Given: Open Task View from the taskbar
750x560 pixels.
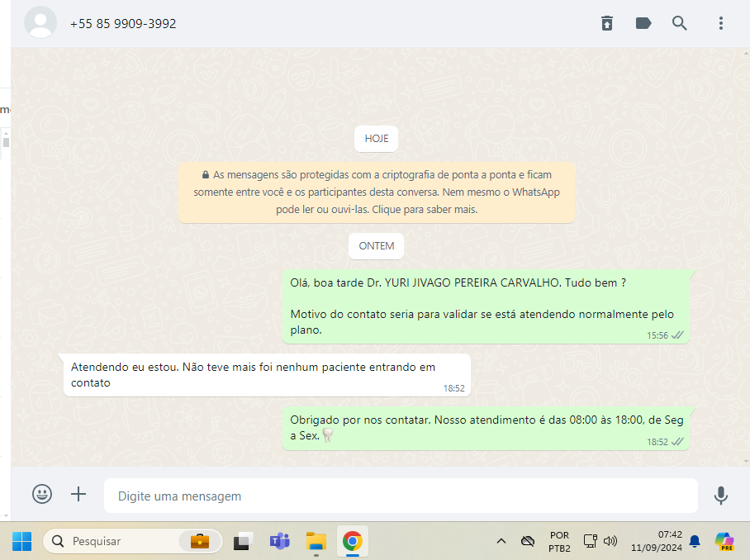Looking at the screenshot, I should (243, 541).
